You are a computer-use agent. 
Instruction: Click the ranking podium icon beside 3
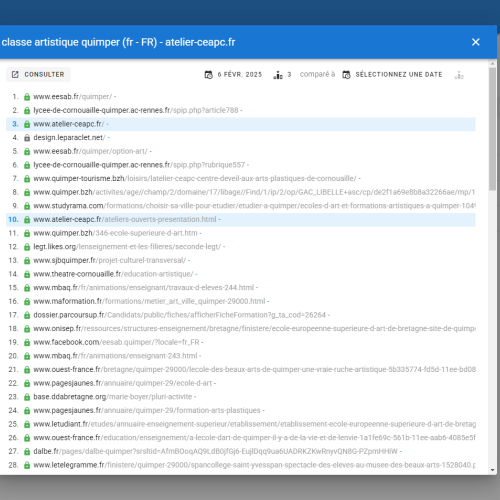(x=278, y=75)
